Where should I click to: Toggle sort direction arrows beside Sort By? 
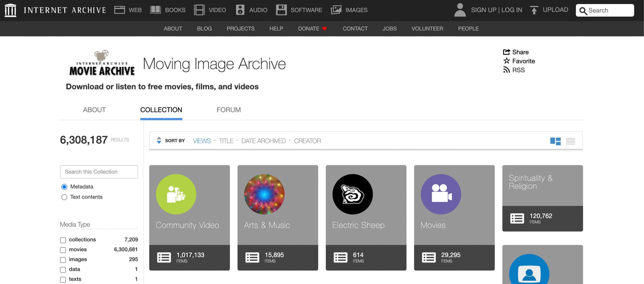[x=159, y=140]
